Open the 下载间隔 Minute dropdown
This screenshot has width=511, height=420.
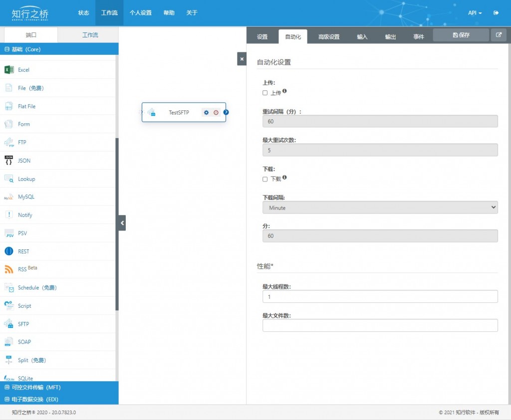(380, 208)
